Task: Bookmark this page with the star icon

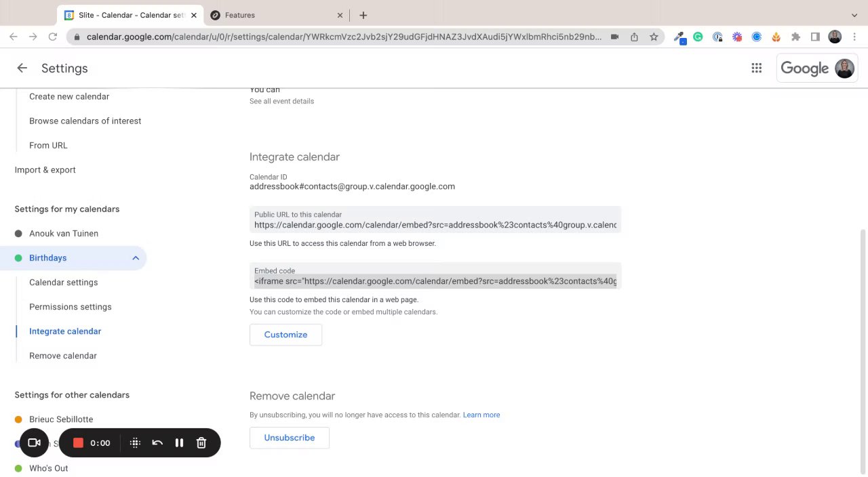Action: (654, 37)
